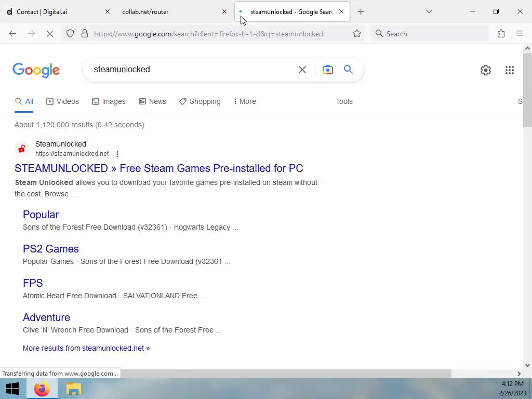Image resolution: width=532 pixels, height=399 pixels.
Task: Close the collab.net/router tab
Action: point(224,11)
